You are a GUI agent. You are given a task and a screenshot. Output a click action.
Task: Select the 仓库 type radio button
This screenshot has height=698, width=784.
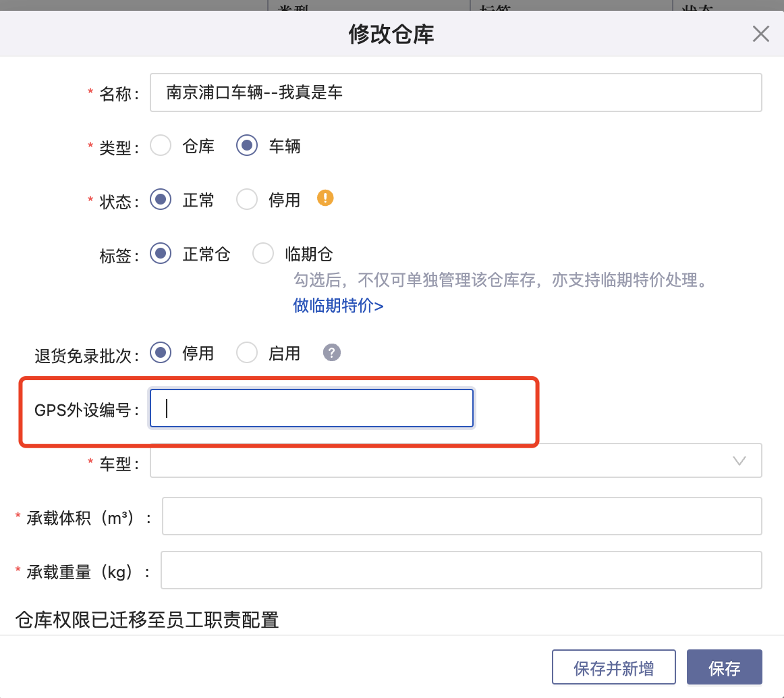[161, 146]
